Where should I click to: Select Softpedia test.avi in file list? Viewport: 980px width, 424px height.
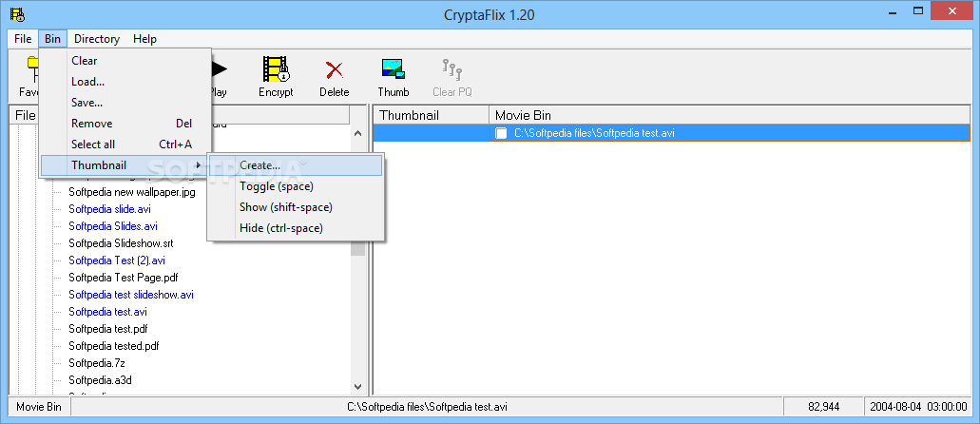click(x=107, y=312)
